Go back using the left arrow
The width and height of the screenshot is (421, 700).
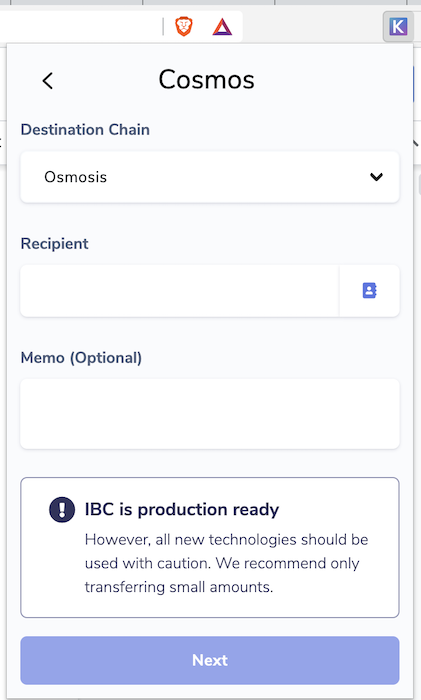pos(48,81)
